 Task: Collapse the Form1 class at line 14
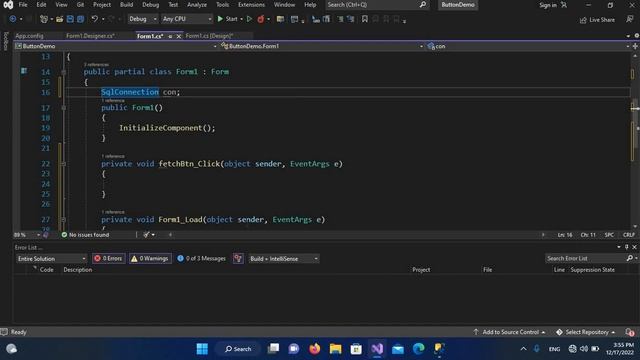coord(63,72)
